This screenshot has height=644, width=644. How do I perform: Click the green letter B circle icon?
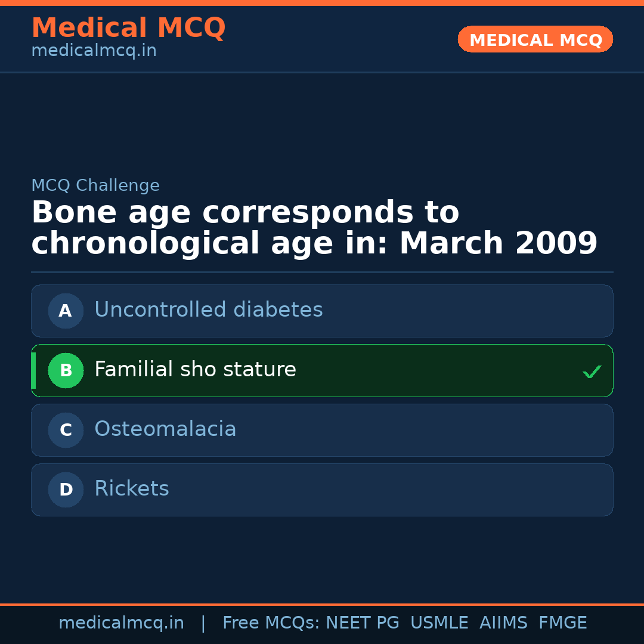[x=66, y=370]
